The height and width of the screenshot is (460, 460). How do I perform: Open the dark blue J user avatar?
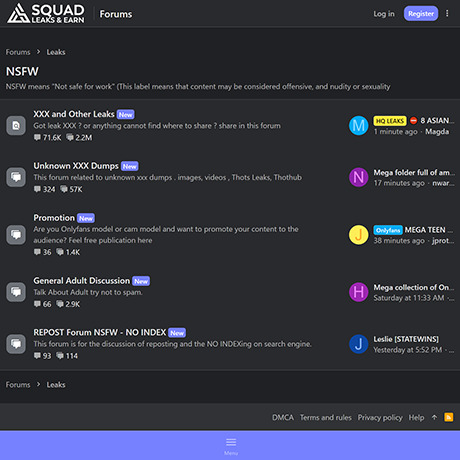click(x=359, y=344)
